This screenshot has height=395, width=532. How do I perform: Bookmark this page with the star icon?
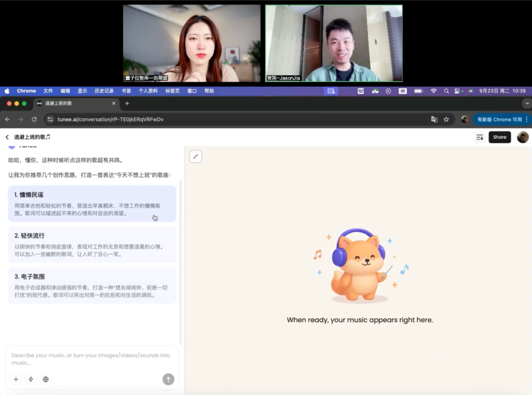[x=446, y=119]
